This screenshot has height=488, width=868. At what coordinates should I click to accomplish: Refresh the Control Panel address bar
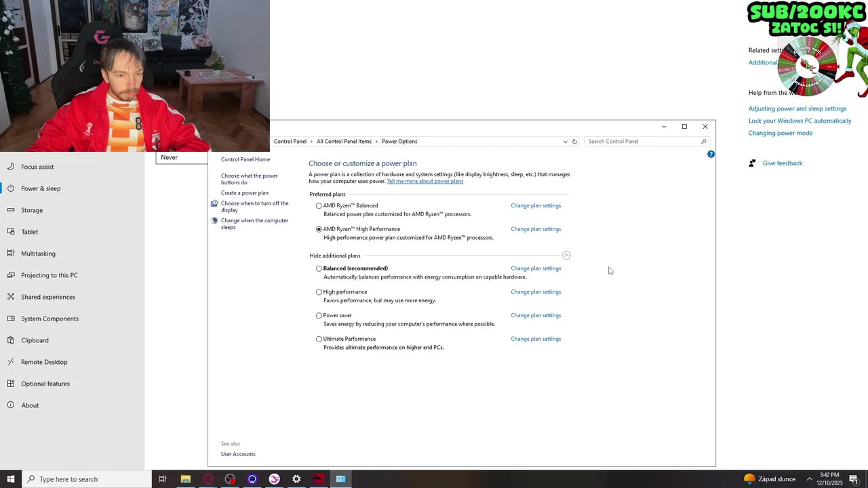click(574, 142)
